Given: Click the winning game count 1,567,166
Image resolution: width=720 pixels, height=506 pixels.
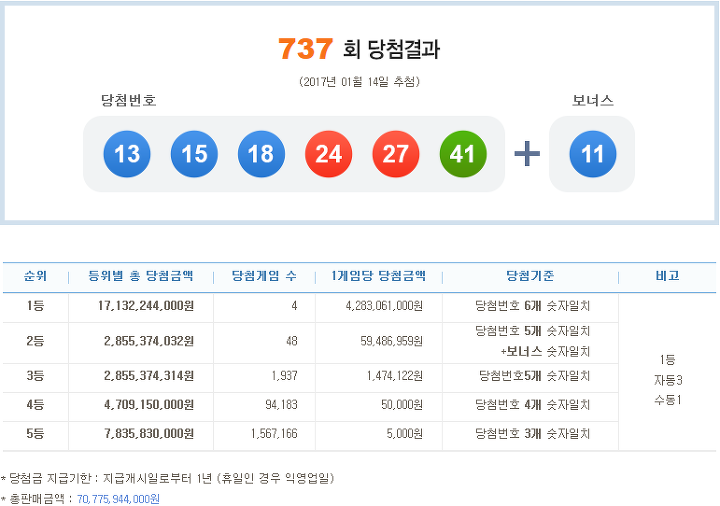Looking at the screenshot, I should (274, 434).
